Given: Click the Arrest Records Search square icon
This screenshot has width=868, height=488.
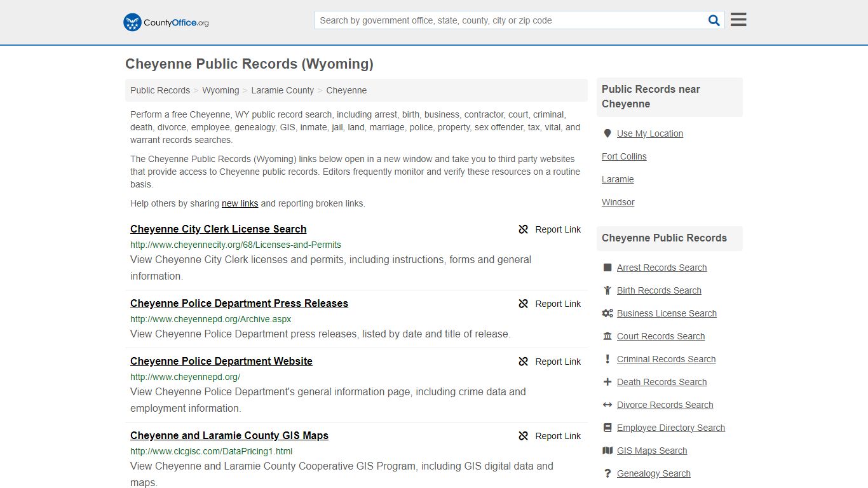Looking at the screenshot, I should (607, 268).
